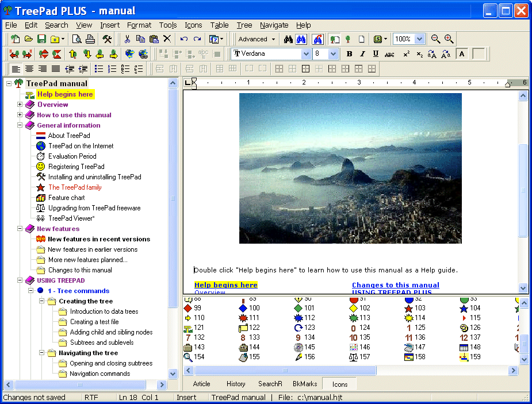Toggle bullet list formatting
The image size is (532, 404).
[x=99, y=69]
